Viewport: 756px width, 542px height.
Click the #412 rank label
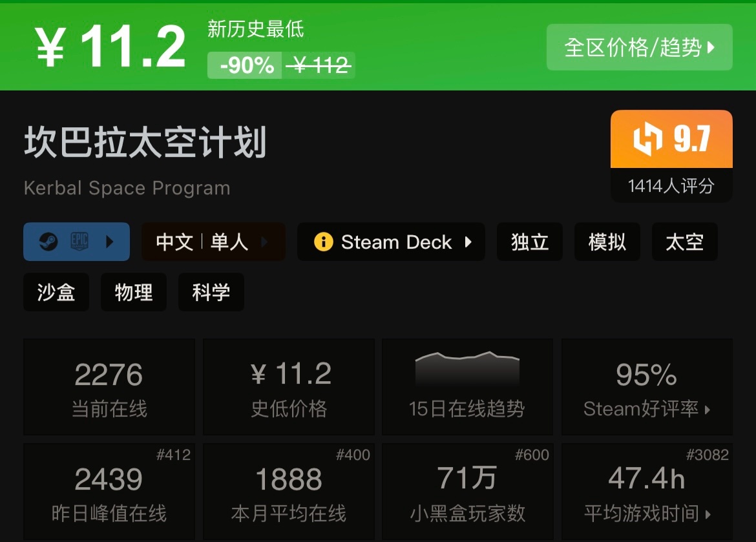[x=174, y=455]
